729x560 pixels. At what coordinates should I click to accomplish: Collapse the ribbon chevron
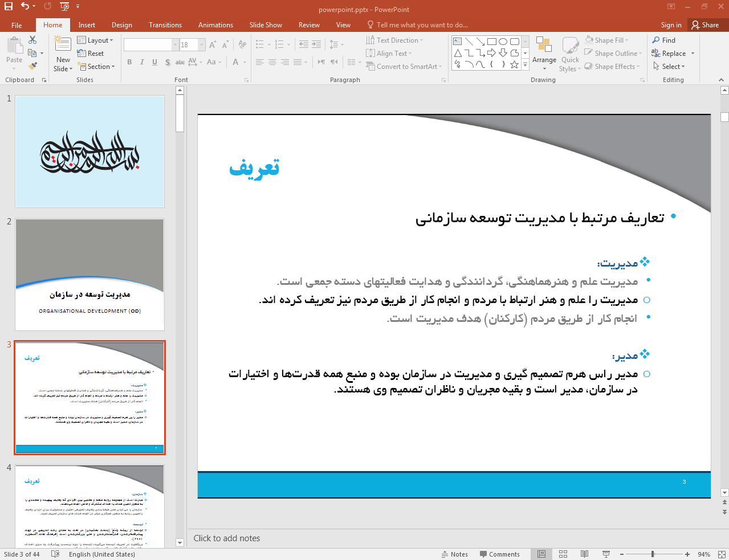[x=722, y=80]
